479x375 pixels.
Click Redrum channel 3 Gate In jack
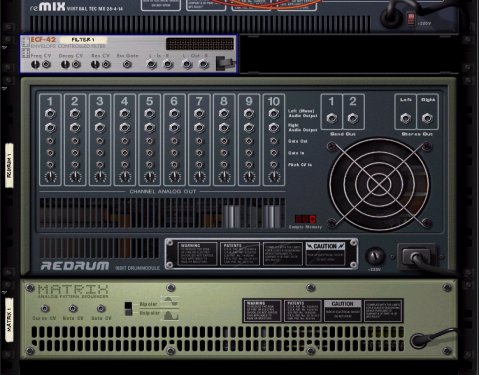pos(100,153)
